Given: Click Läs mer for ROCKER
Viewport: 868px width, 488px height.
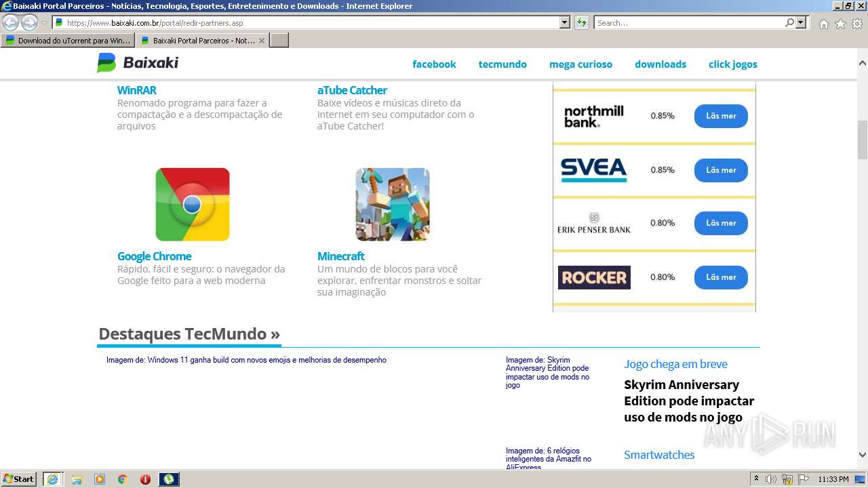Looking at the screenshot, I should pos(721,277).
